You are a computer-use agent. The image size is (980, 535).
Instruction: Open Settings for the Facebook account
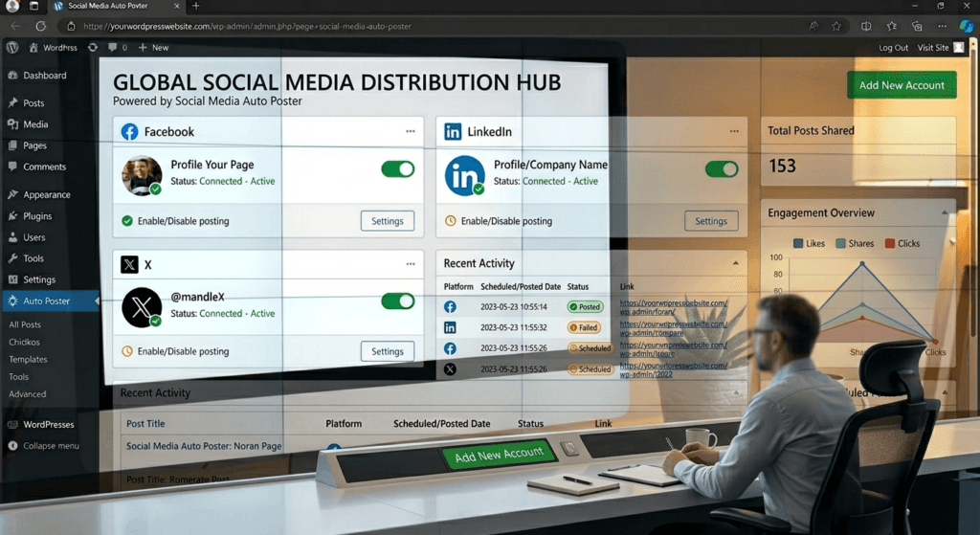[388, 221]
